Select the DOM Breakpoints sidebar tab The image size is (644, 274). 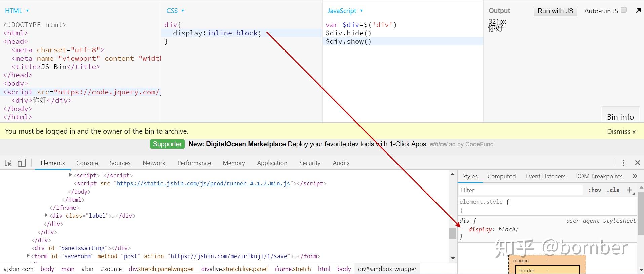(x=599, y=176)
